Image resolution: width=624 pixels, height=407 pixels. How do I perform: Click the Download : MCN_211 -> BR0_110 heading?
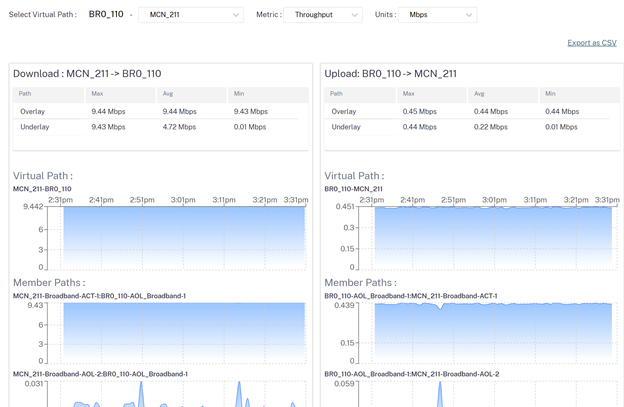[87, 74]
